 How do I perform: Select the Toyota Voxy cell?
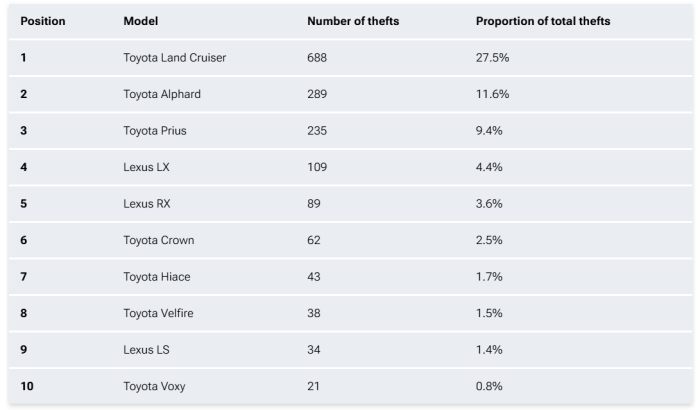click(x=155, y=385)
